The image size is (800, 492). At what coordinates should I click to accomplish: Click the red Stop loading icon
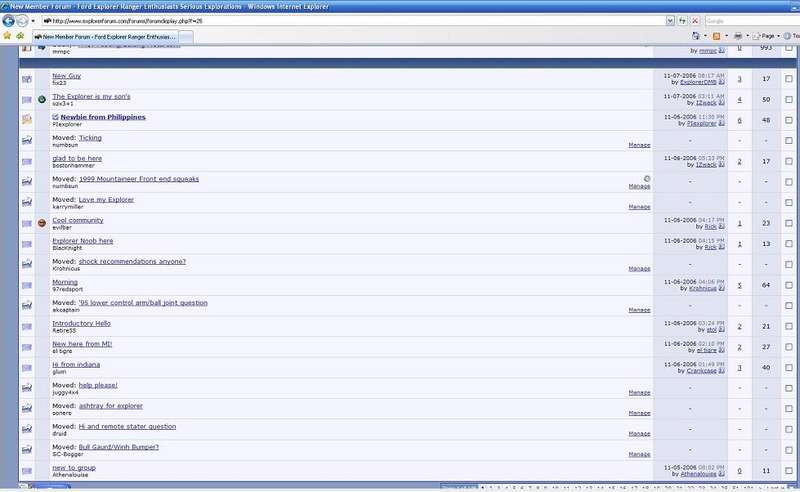694,21
